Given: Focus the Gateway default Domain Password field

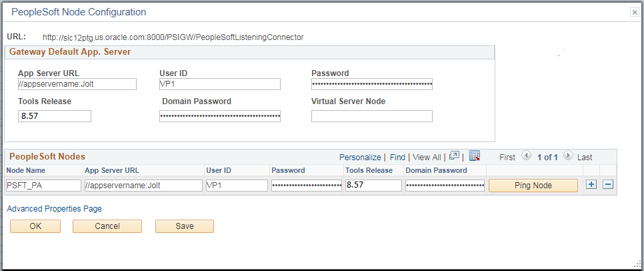Looking at the screenshot, I should tap(220, 116).
